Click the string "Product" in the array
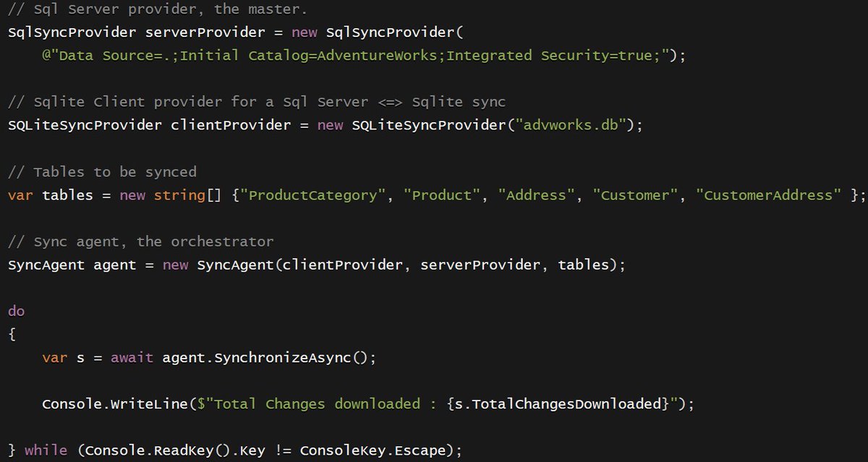 pos(442,195)
